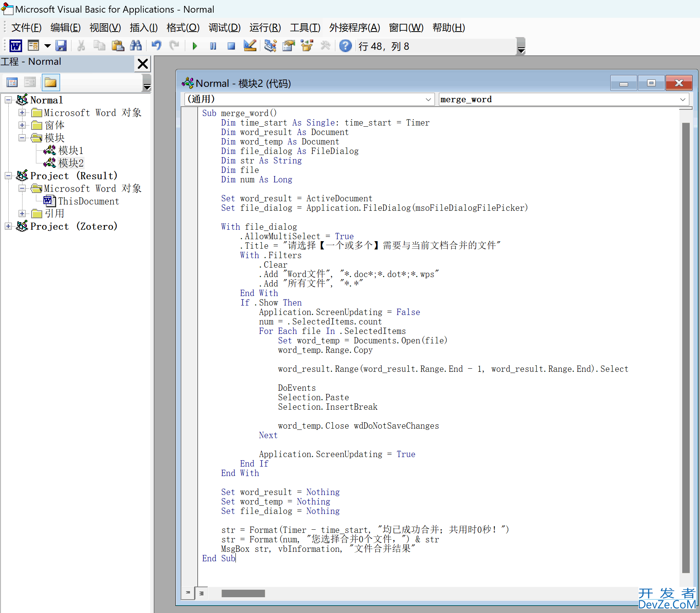The height and width of the screenshot is (613, 700).
Task: Close the project explorer pane
Action: click(x=143, y=64)
